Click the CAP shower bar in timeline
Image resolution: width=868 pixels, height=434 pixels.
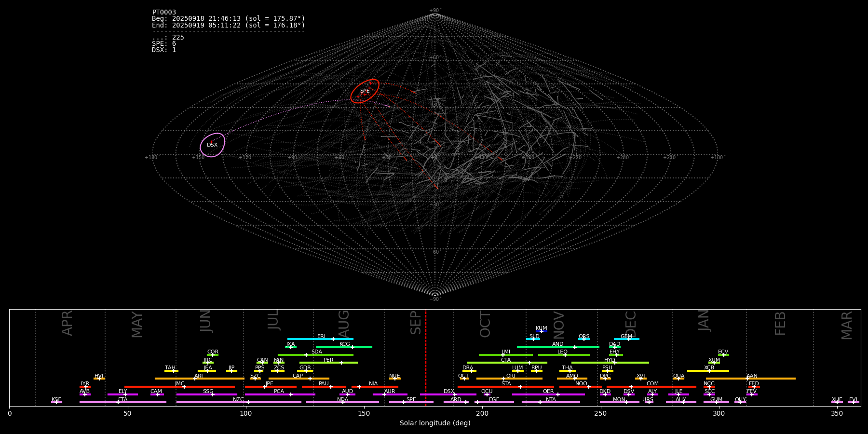click(x=299, y=379)
